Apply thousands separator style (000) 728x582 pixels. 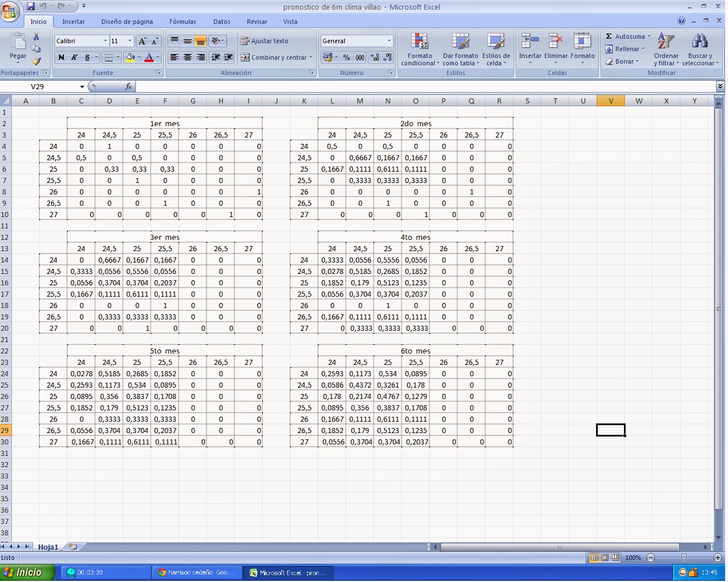(x=360, y=57)
